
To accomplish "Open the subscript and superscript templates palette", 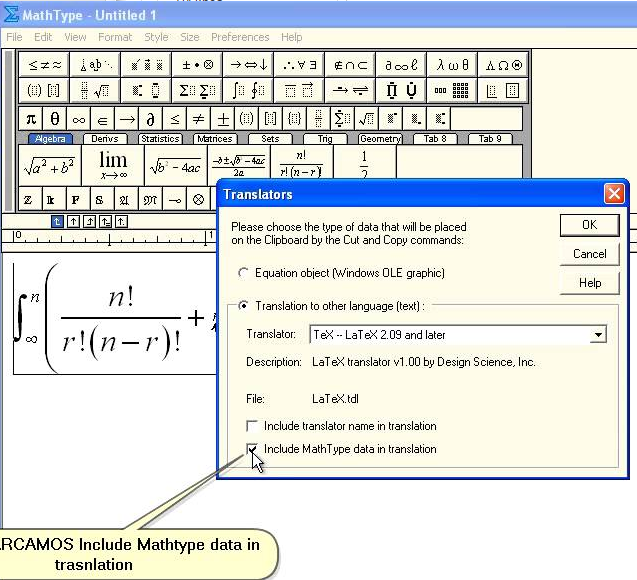I will 146,90.
